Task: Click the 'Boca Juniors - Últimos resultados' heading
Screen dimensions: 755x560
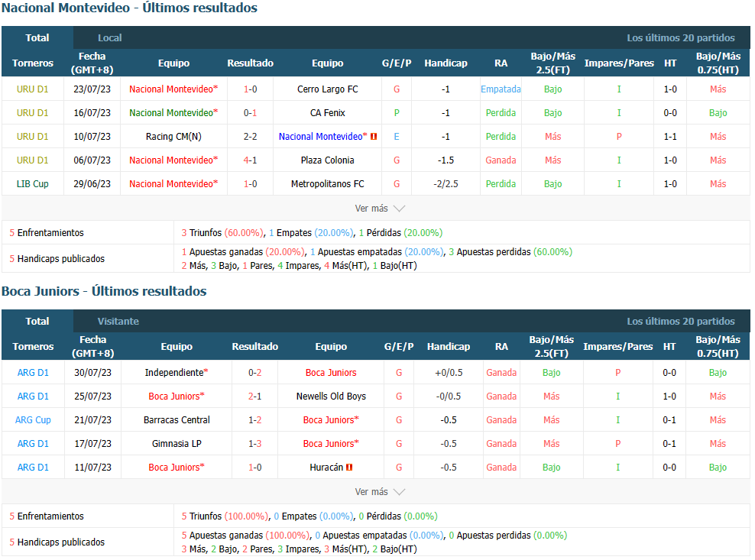Action: click(104, 291)
